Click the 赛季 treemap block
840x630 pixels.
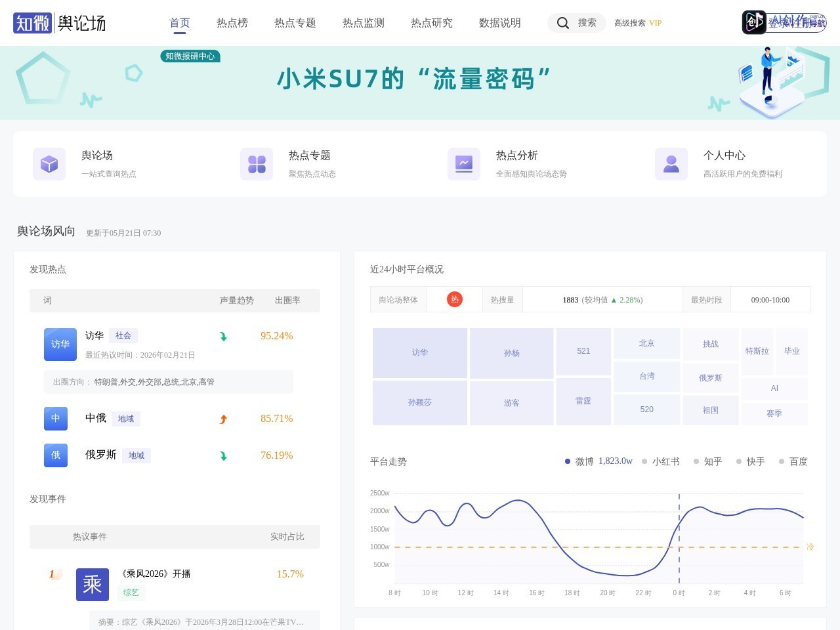pyautogui.click(x=774, y=414)
